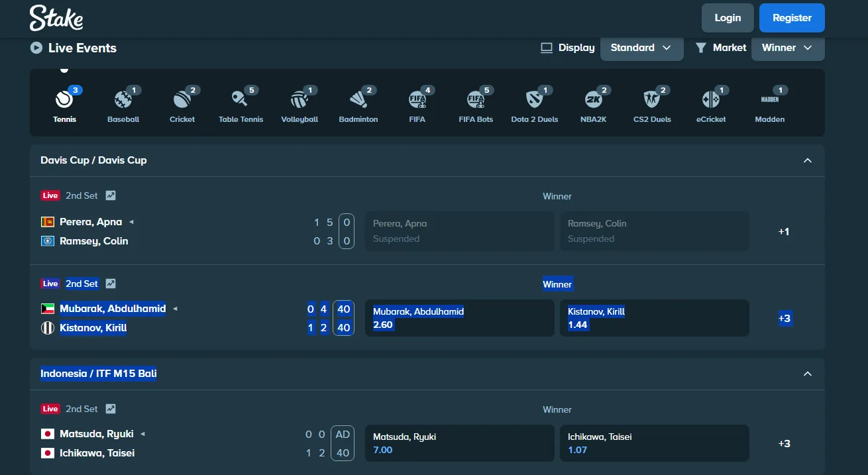This screenshot has width=868, height=475.
Task: Click Live badge on Perera match
Action: point(50,195)
